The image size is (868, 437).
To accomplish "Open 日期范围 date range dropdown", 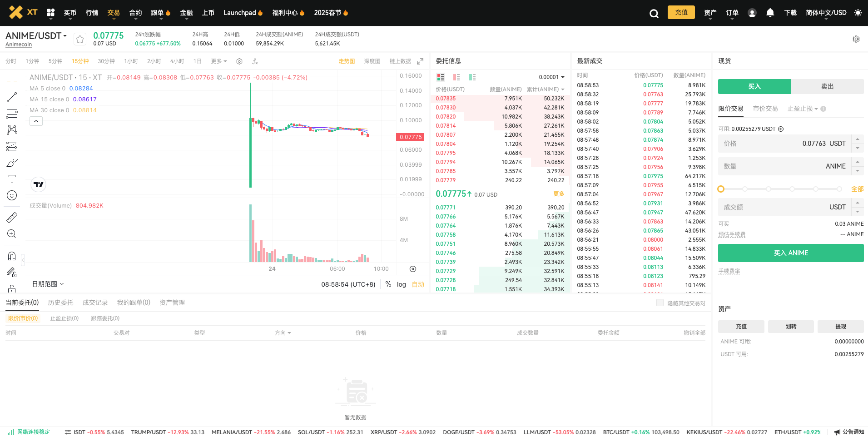I will (x=48, y=284).
